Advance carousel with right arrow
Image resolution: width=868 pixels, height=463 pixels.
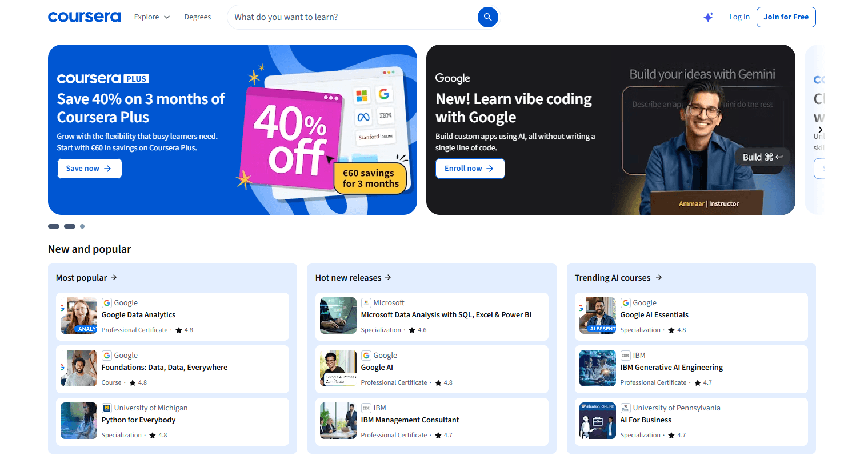coord(820,130)
